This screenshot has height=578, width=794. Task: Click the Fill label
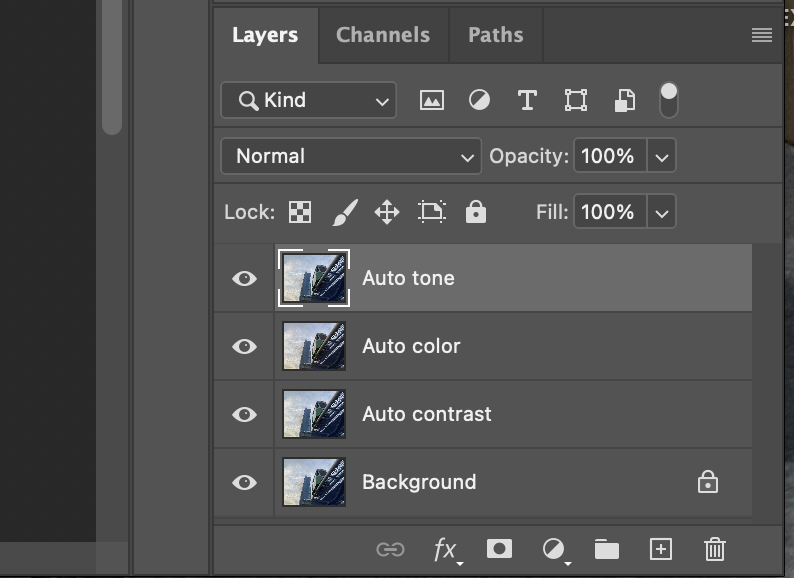pyautogui.click(x=552, y=212)
